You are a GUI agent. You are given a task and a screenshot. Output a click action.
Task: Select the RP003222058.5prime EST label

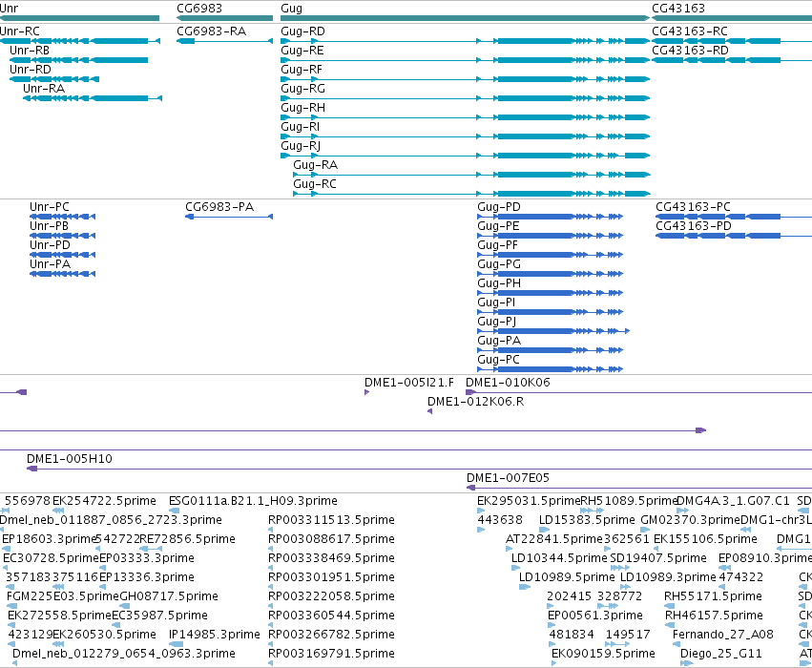pyautogui.click(x=331, y=596)
